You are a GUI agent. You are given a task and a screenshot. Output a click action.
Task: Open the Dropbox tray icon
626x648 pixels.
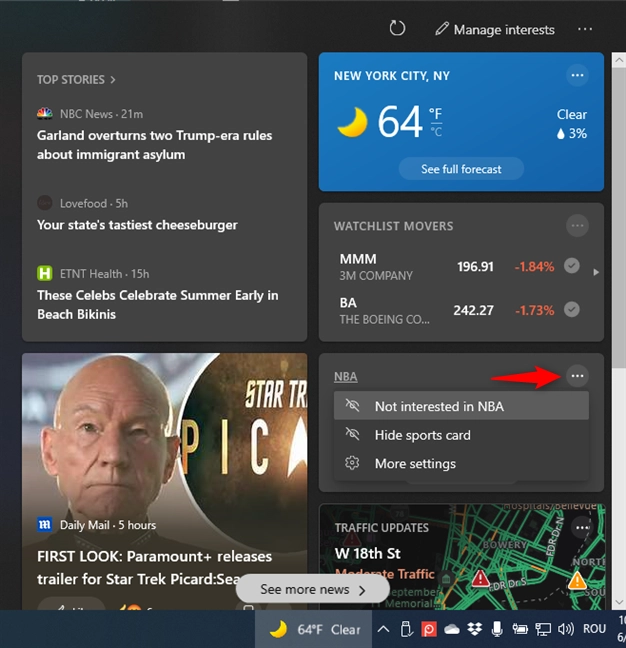pos(474,629)
